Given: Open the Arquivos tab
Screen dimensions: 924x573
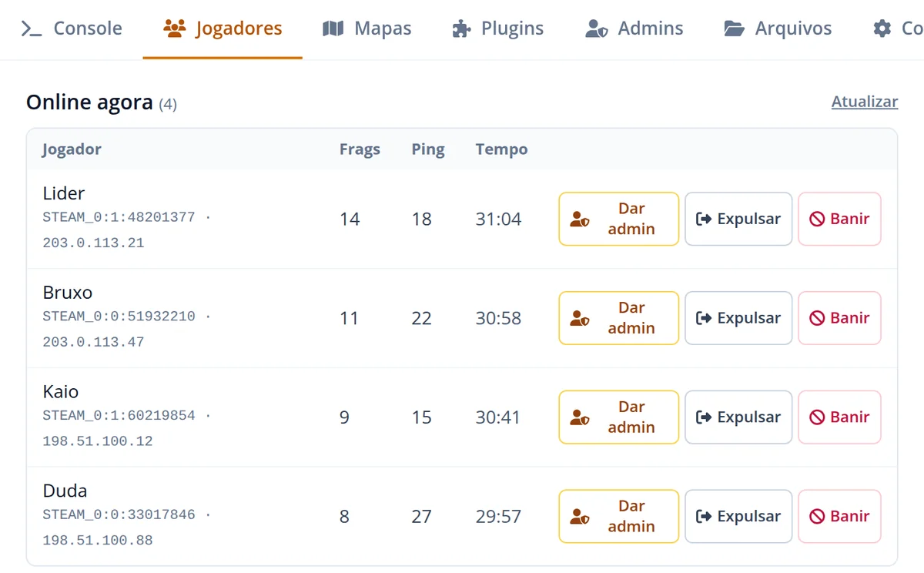Looking at the screenshot, I should pyautogui.click(x=778, y=29).
